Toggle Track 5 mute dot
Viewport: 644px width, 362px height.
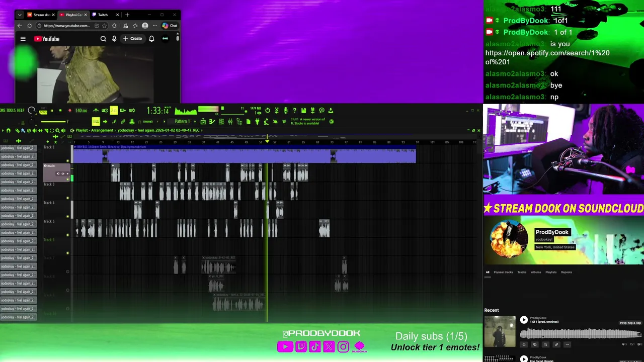(x=67, y=235)
